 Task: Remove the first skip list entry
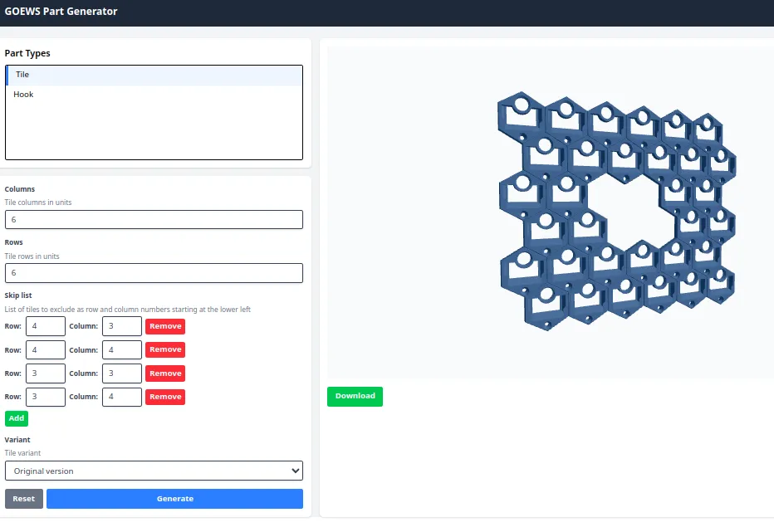coord(165,326)
